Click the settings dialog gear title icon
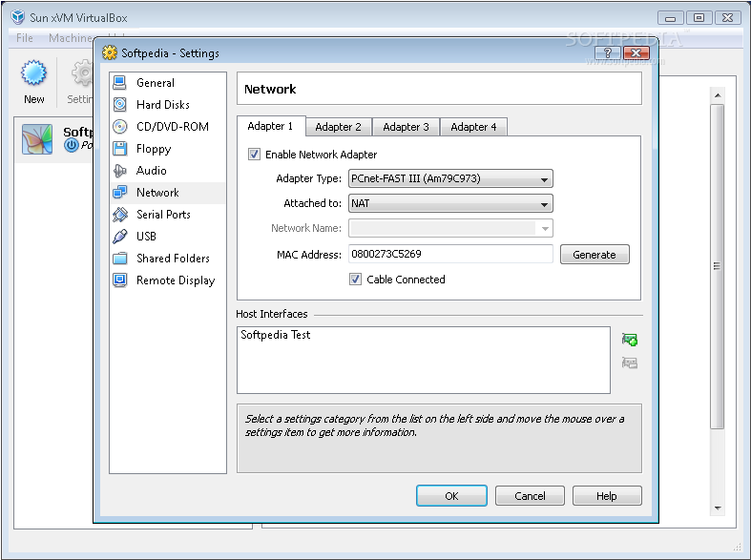Viewport: 751px width, 560px height. tap(110, 52)
